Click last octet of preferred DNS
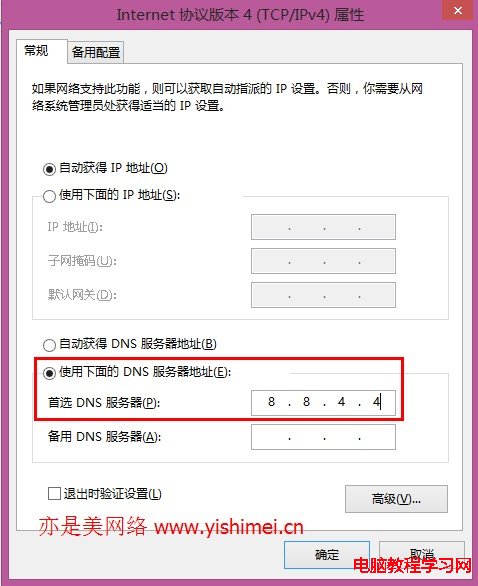This screenshot has width=478, height=586. (376, 402)
